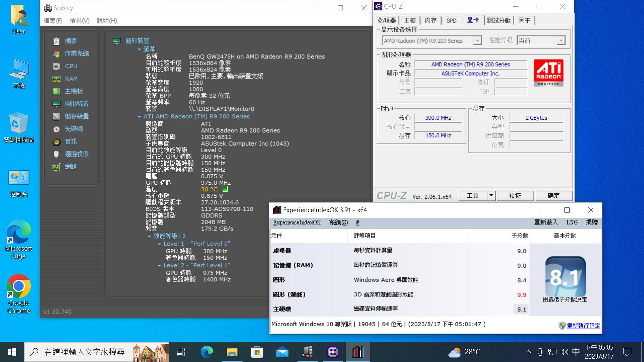644x362 pixels.
Task: Open the 主機板 motherboard icon in Speccy
Action: coord(56,91)
